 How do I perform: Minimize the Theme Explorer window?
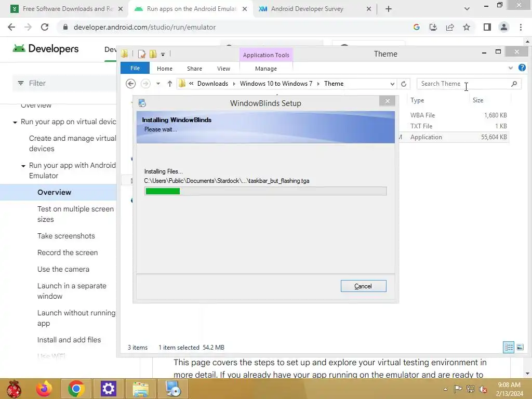pos(484,52)
